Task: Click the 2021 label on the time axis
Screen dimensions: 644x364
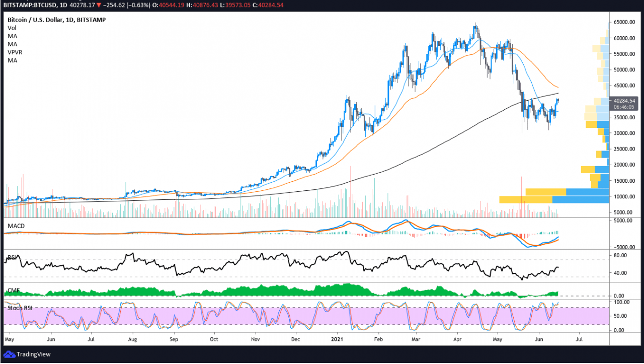Action: tap(338, 340)
